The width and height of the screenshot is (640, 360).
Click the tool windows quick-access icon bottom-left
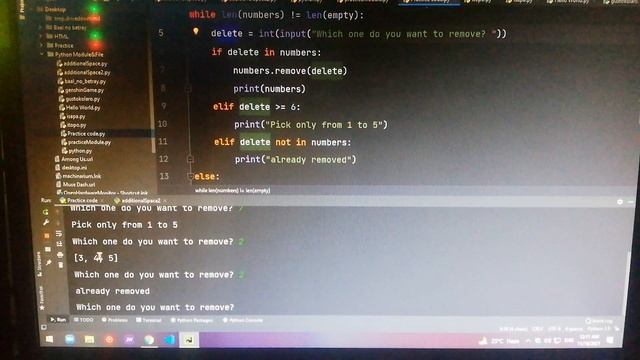(44, 327)
